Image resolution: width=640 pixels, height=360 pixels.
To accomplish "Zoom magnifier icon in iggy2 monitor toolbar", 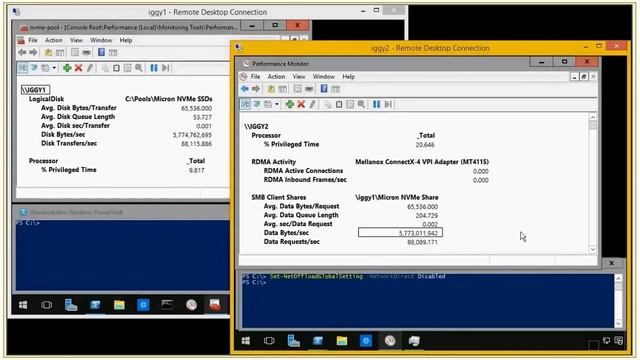I will point(361,104).
